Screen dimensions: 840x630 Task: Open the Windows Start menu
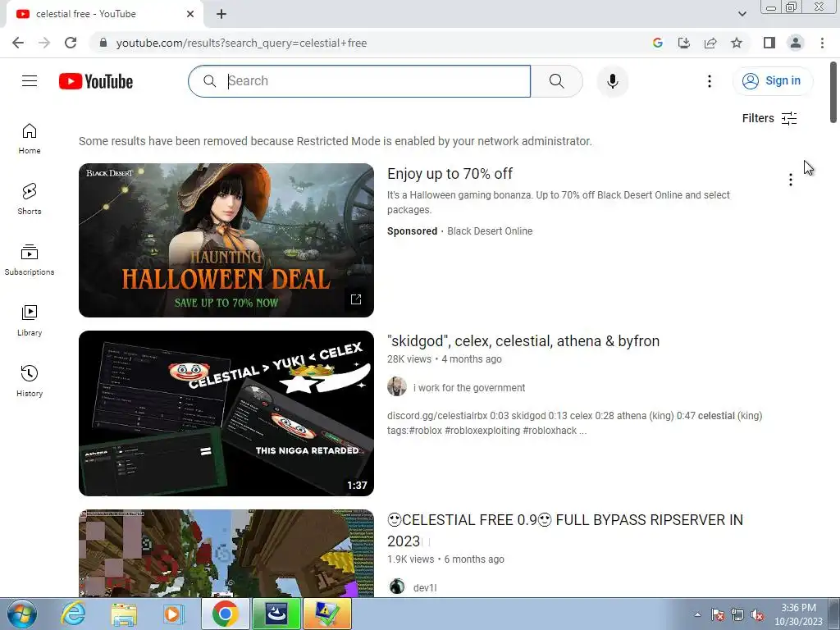click(21, 614)
